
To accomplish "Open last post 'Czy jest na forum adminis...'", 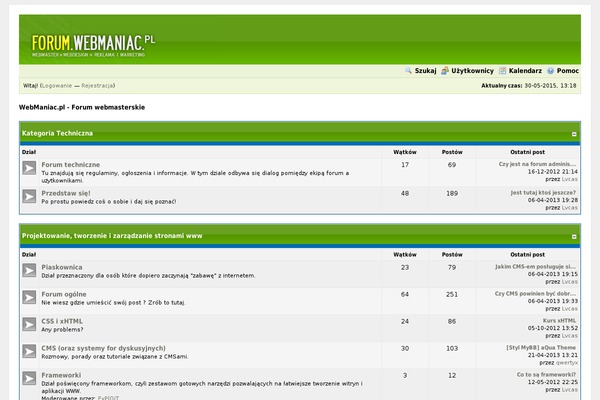I will point(538,164).
